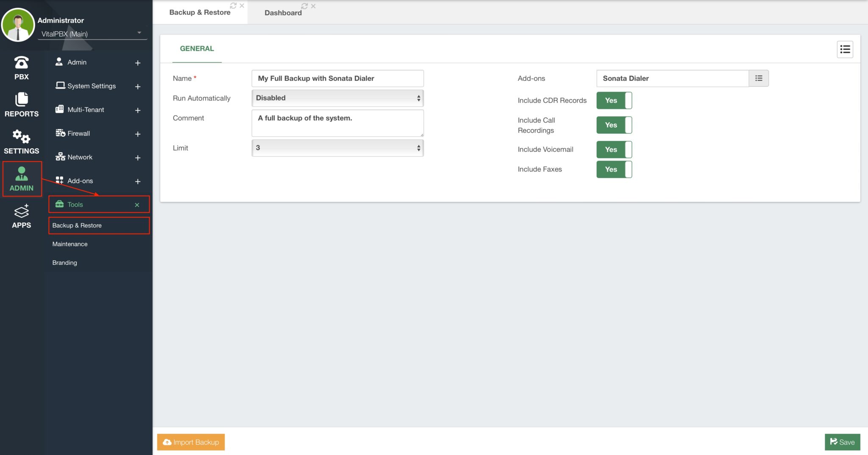
Task: Expand the Multi-Tenant menu plus
Action: pyautogui.click(x=138, y=110)
